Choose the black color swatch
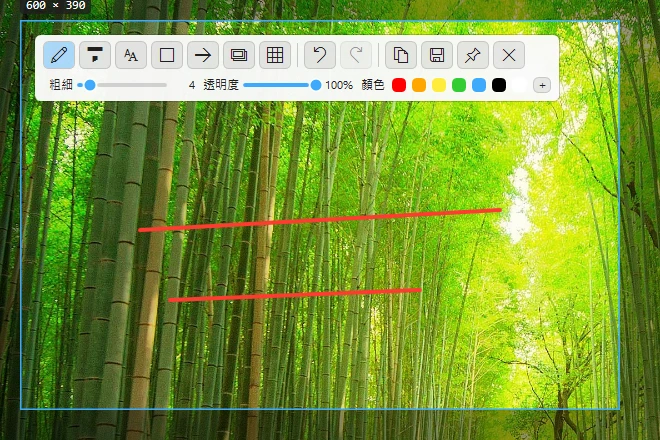This screenshot has height=440, width=660. coord(499,85)
